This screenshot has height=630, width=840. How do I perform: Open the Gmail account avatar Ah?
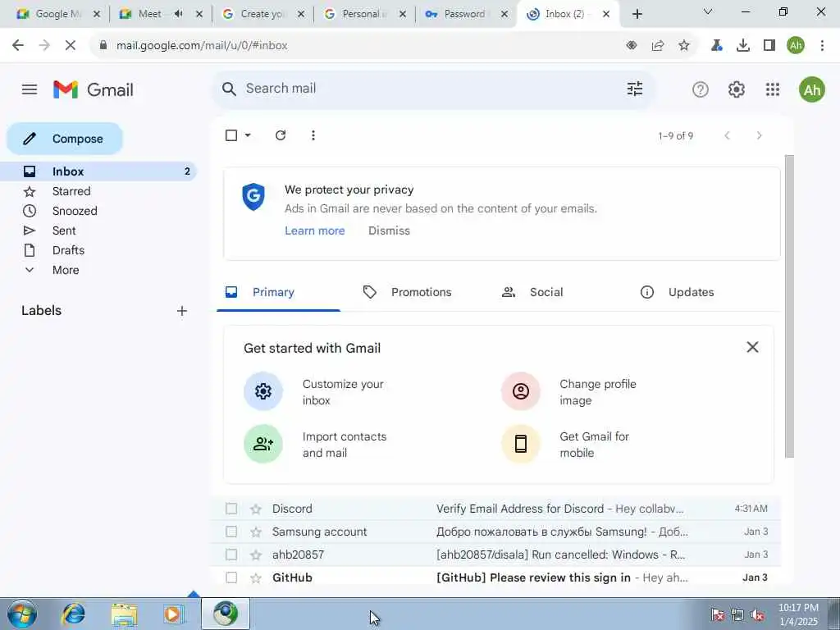[x=811, y=89]
